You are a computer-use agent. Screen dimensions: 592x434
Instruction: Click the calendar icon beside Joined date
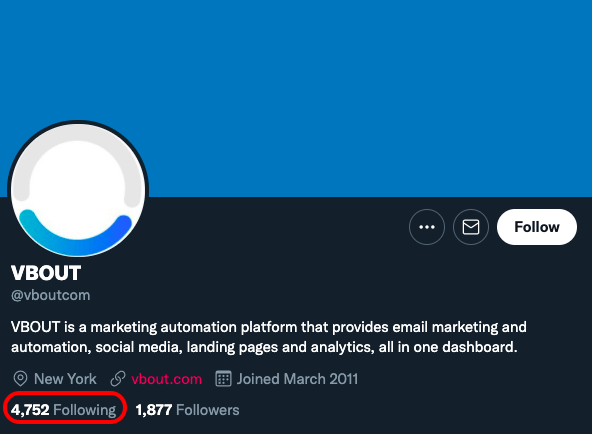pos(223,379)
